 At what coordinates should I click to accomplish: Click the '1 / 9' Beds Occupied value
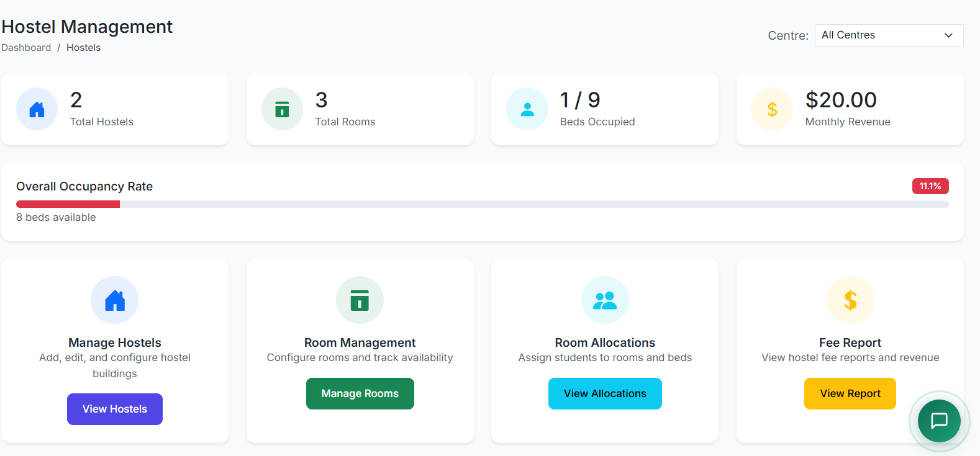click(580, 100)
